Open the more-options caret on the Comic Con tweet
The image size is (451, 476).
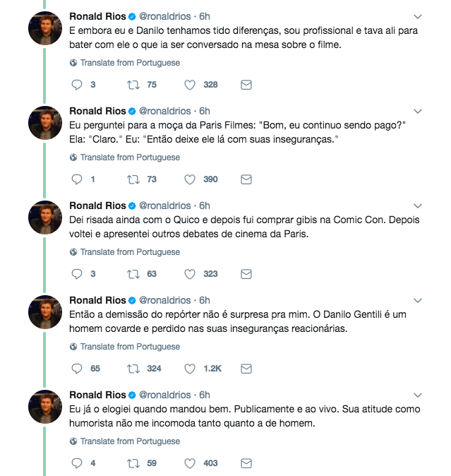coord(417,206)
